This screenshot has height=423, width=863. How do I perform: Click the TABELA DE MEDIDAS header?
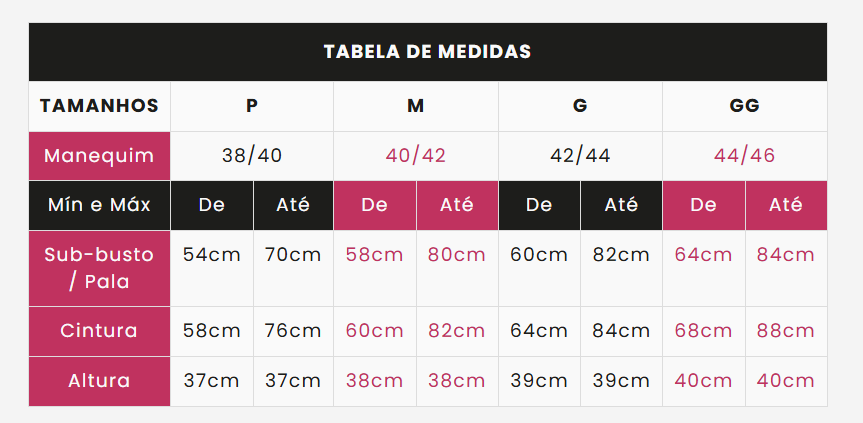[428, 52]
